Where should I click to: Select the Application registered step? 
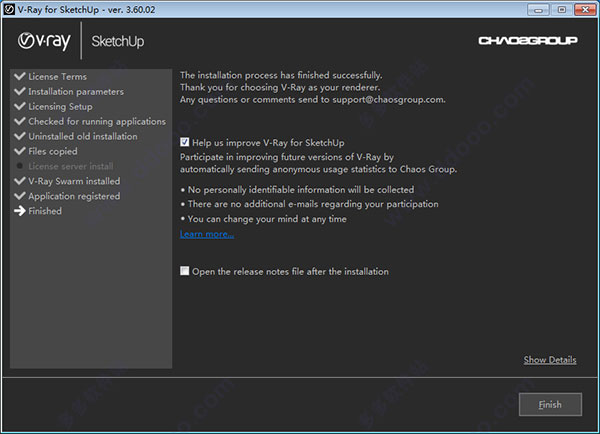[x=73, y=196]
